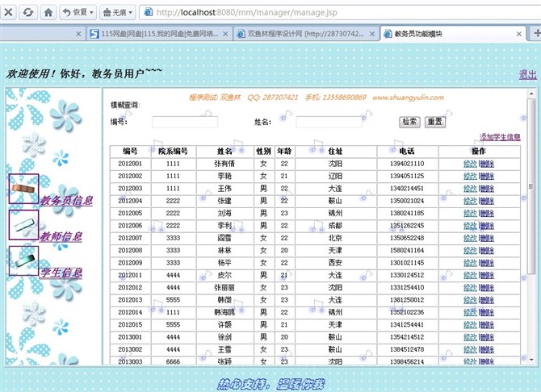Image resolution: width=541 pixels, height=392 pixels.
Task: Click 删除 for student 2012001
Action: click(487, 164)
